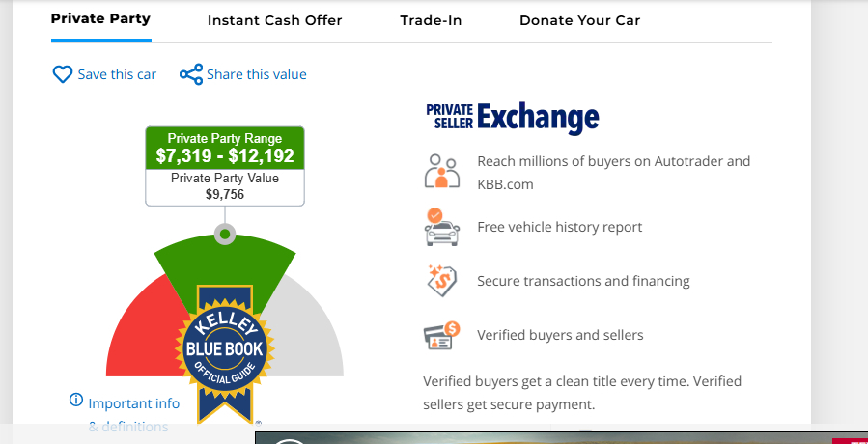Click the Share this value link
Viewport: 868px width, 444px height.
pyautogui.click(x=256, y=74)
